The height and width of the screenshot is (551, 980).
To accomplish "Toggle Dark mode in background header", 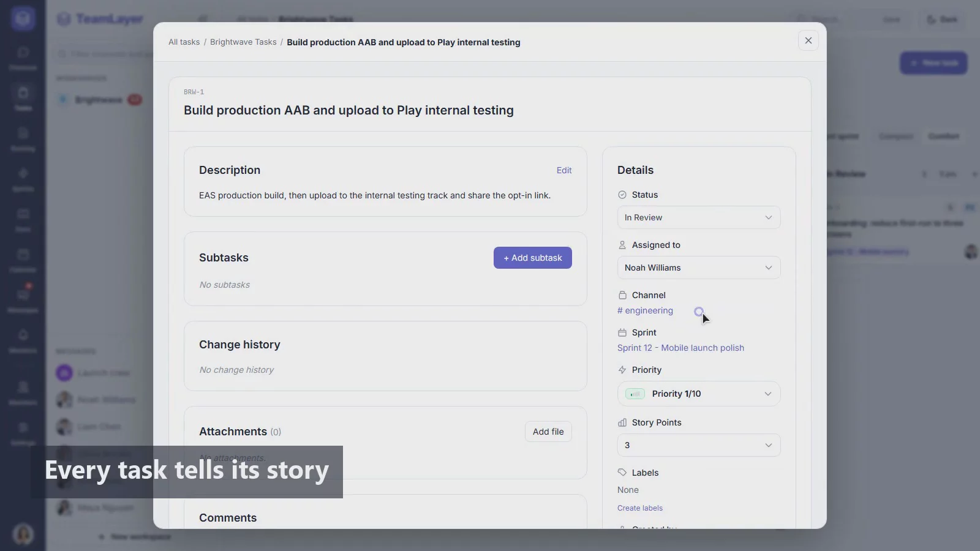I will [x=942, y=20].
